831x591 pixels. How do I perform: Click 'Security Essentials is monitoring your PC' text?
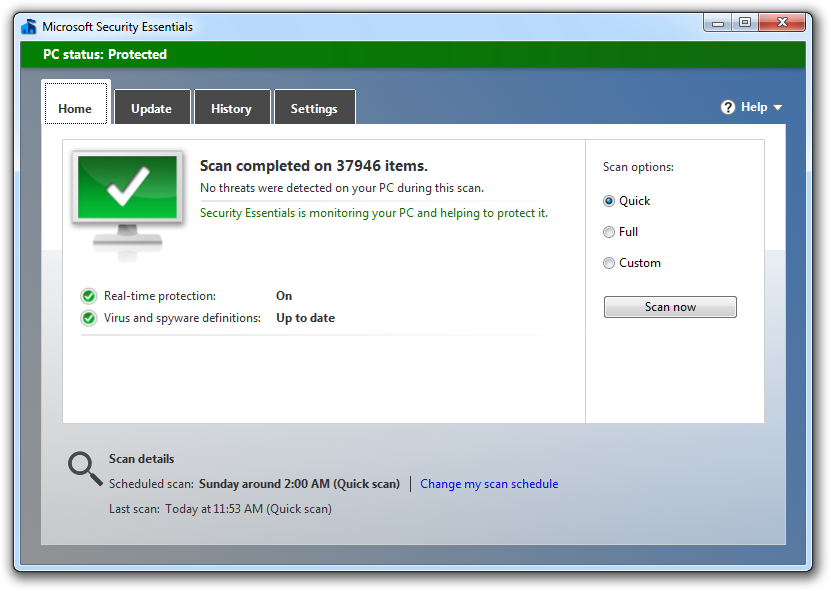tap(374, 213)
